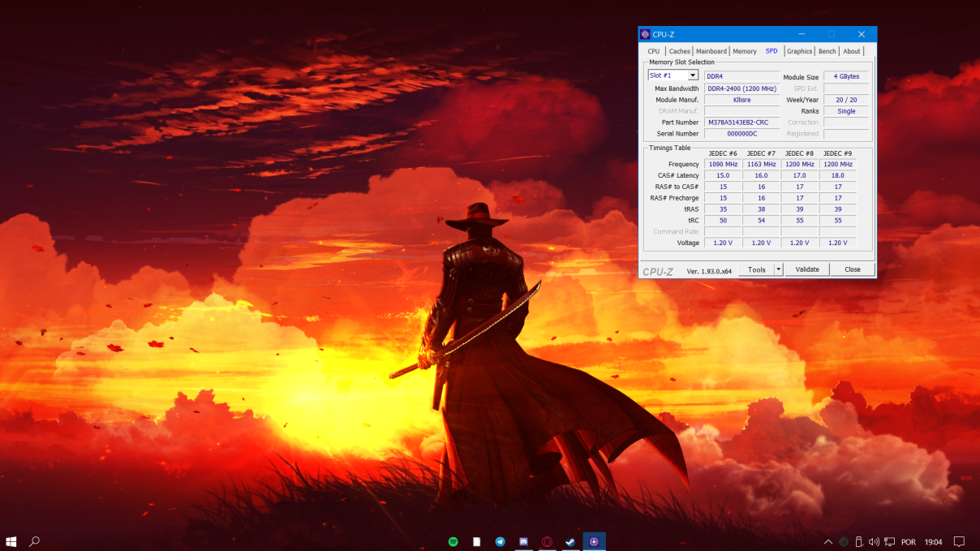Click the CAS# Latency 17.0 cell
980x551 pixels.
(799, 175)
